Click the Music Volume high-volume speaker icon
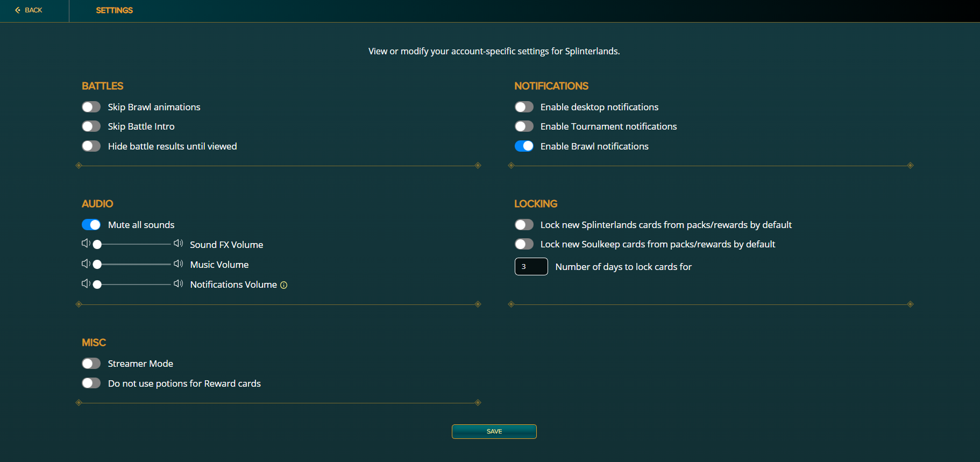The width and height of the screenshot is (980, 462). pyautogui.click(x=179, y=264)
